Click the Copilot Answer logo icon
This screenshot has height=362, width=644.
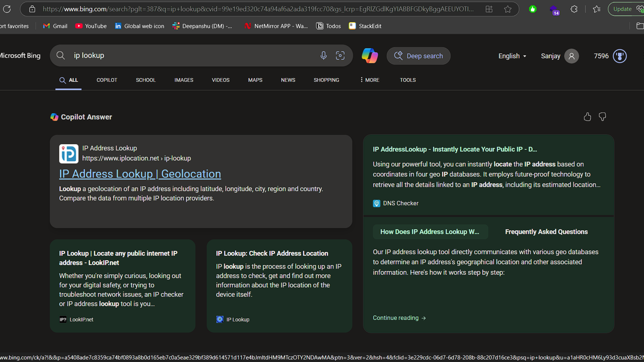(x=54, y=117)
